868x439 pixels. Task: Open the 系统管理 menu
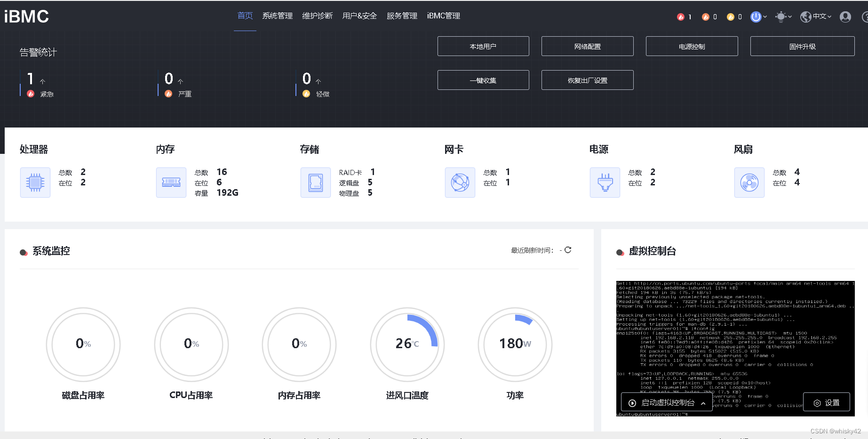point(278,15)
